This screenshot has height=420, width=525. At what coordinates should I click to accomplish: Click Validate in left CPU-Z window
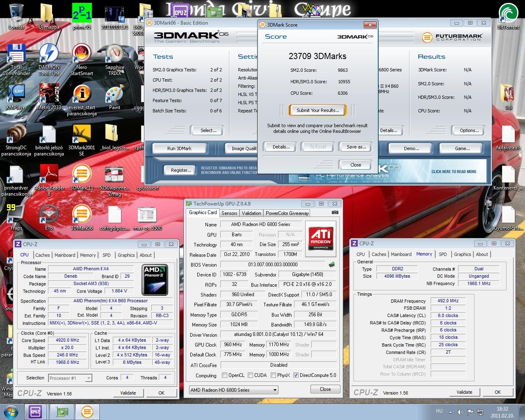click(128, 393)
